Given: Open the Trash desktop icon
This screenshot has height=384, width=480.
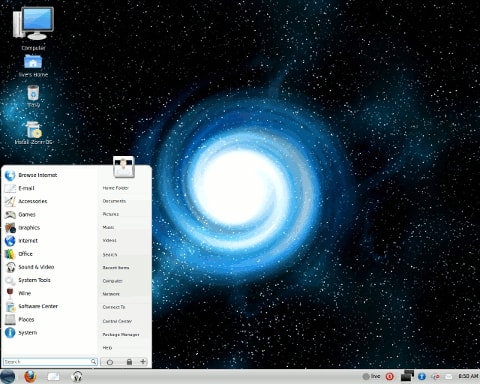Looking at the screenshot, I should pos(33,96).
